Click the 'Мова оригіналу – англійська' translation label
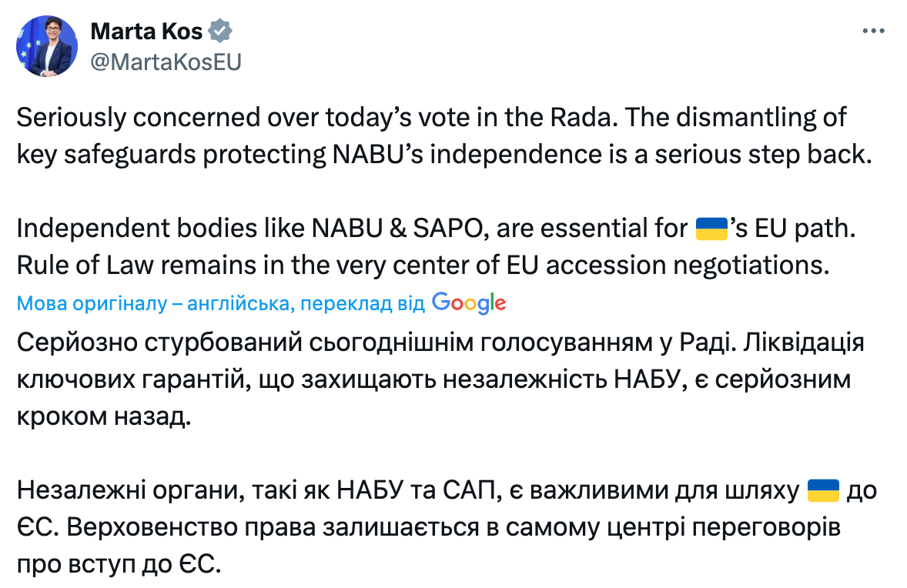The image size is (907, 588). [154, 304]
